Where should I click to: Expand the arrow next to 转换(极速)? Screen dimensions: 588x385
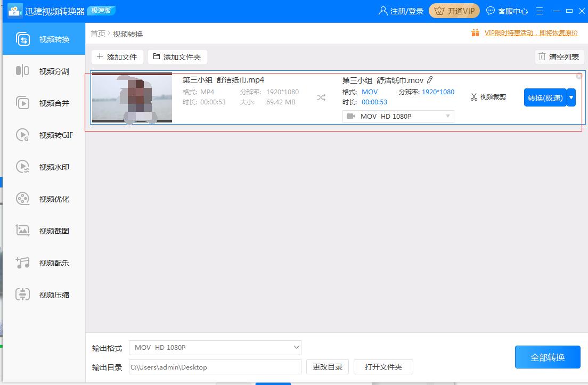(x=571, y=97)
